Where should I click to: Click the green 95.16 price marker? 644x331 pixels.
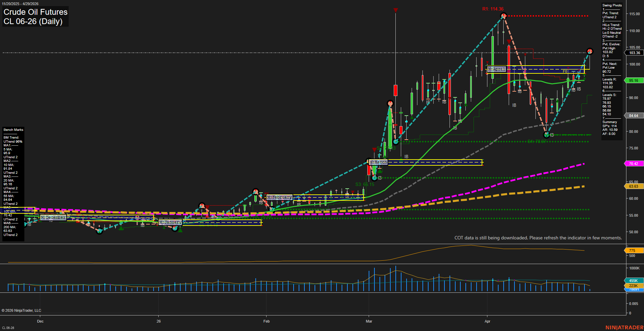point(633,80)
